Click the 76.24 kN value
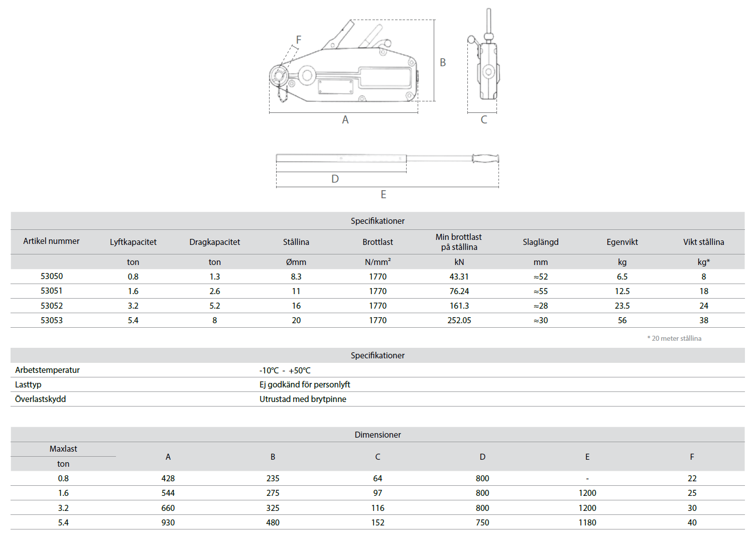Viewport: 756px width, 537px height. pos(459,291)
